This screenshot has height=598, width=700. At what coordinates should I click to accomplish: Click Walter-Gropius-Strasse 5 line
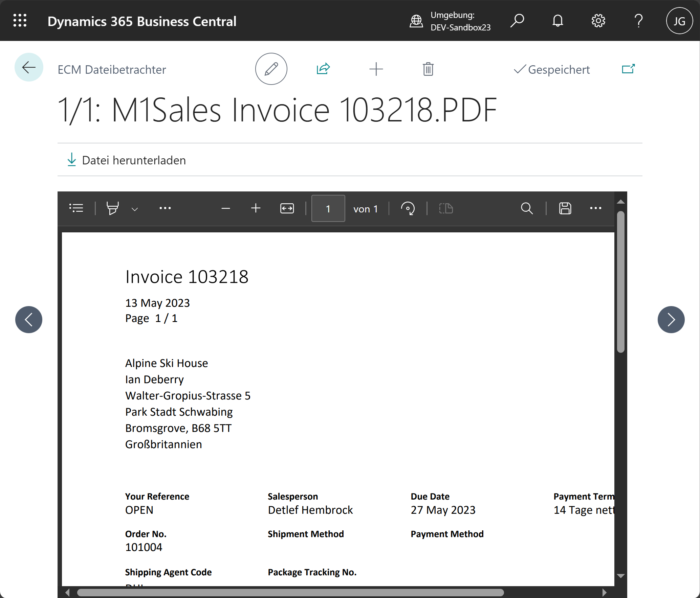[x=188, y=396]
